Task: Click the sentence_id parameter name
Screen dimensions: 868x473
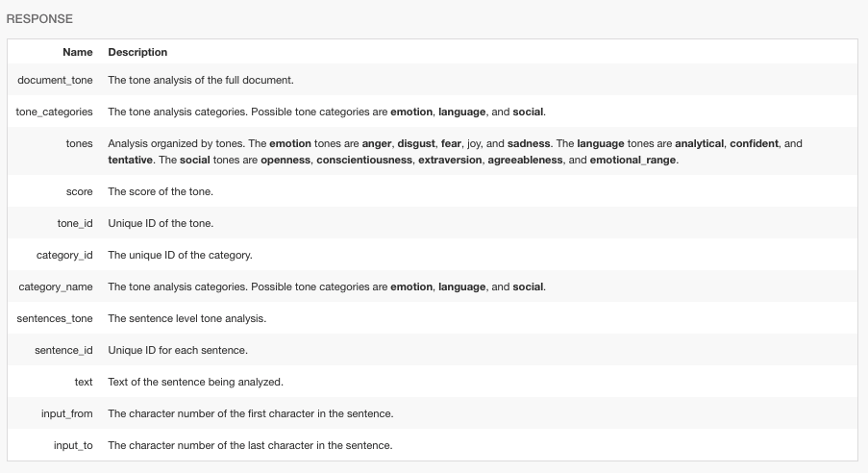Action: click(63, 350)
